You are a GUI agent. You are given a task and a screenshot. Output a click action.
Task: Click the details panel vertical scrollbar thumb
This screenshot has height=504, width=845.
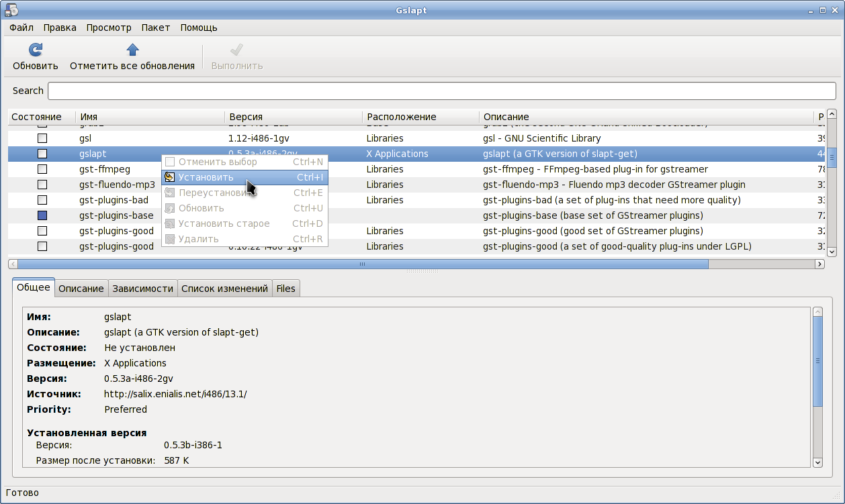click(817, 361)
